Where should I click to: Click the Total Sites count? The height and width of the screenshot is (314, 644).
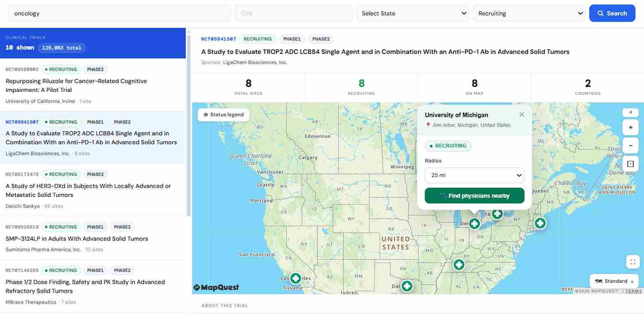pyautogui.click(x=248, y=84)
